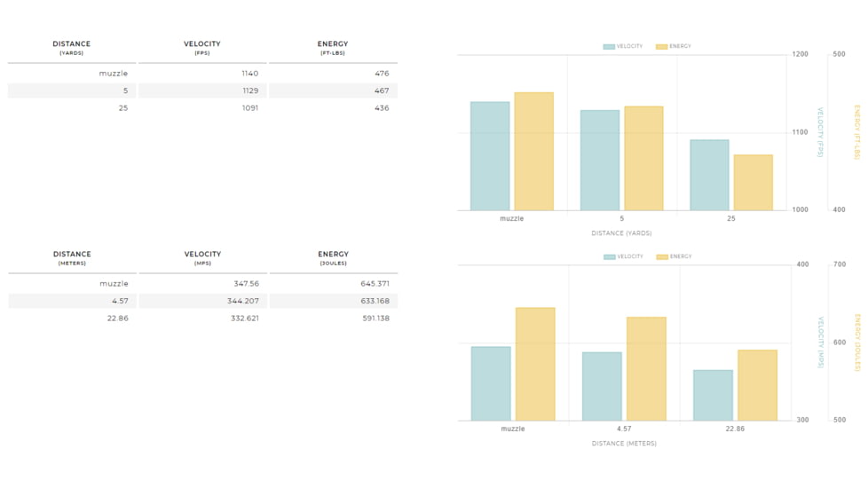868x488 pixels.
Task: Click the Energy (FT-LBS) column header
Action: coord(333,48)
